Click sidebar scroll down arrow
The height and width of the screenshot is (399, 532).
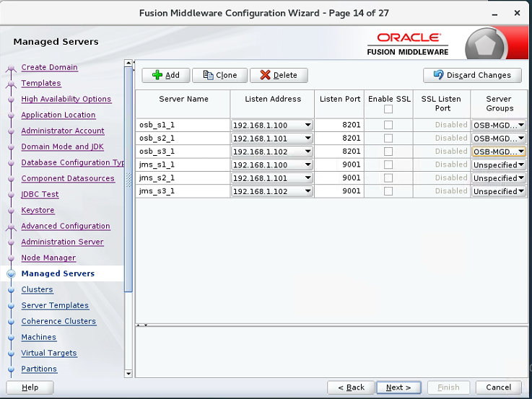(x=128, y=374)
